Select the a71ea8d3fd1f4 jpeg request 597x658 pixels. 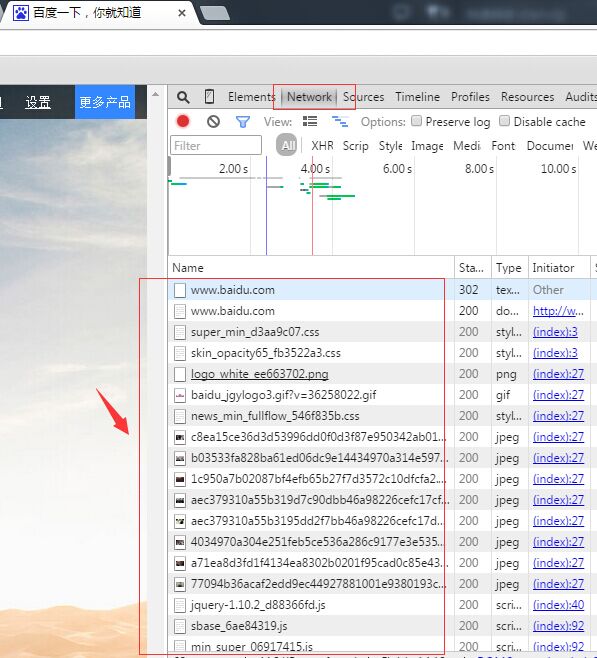pos(382,563)
